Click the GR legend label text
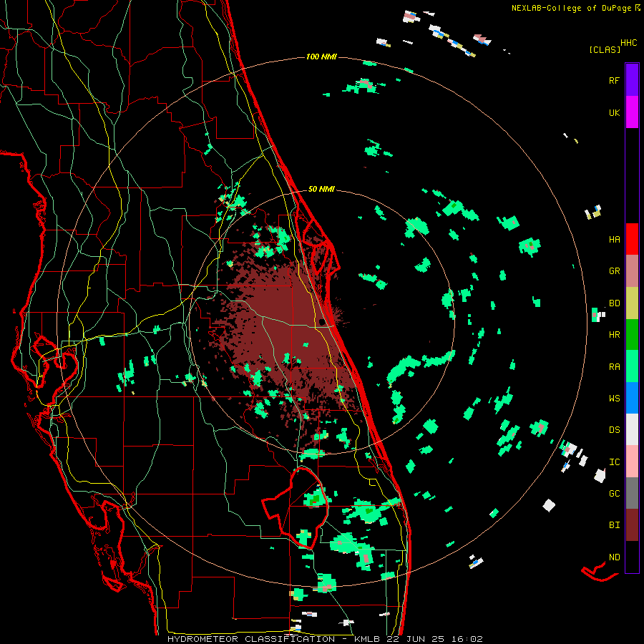The image size is (644, 644). pos(614,271)
